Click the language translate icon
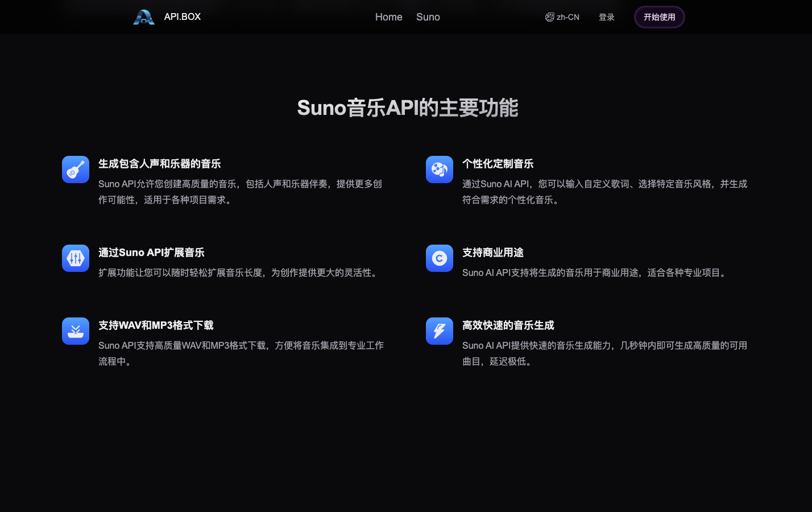This screenshot has height=512, width=812. pos(549,17)
